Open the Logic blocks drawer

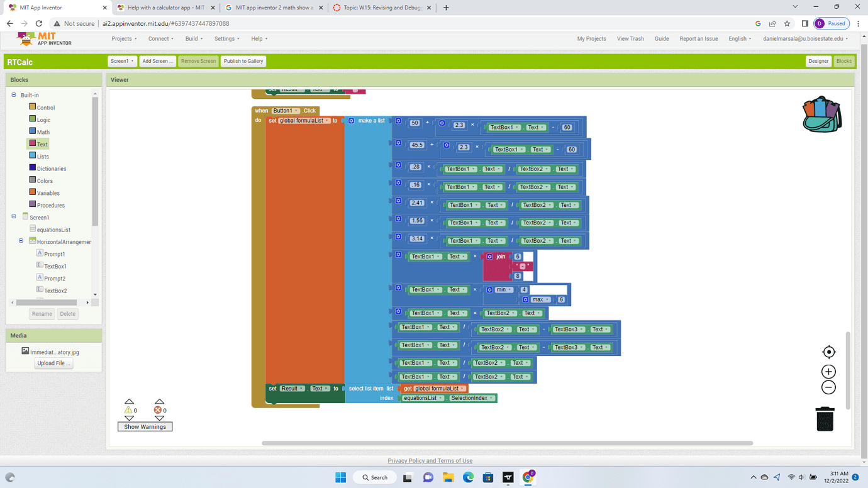(43, 119)
